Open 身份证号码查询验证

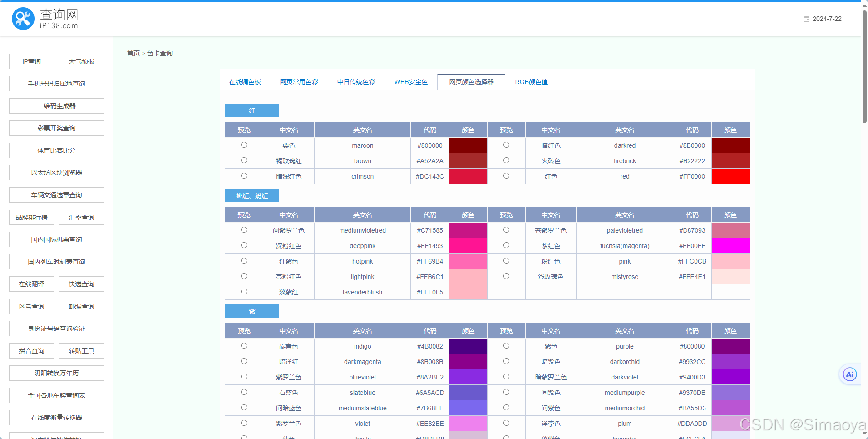[x=57, y=329]
